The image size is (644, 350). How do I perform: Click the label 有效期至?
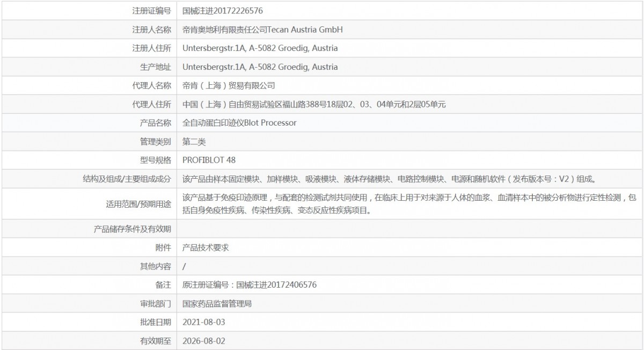point(156,341)
